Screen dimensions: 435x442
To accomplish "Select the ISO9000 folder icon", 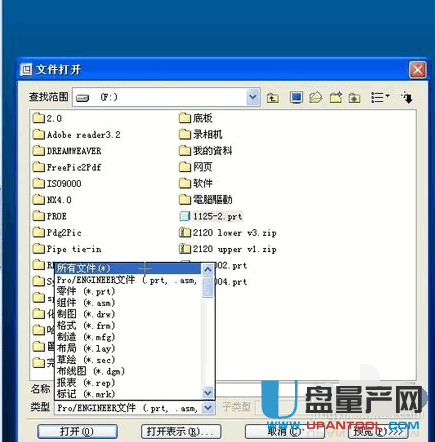I will tap(39, 183).
